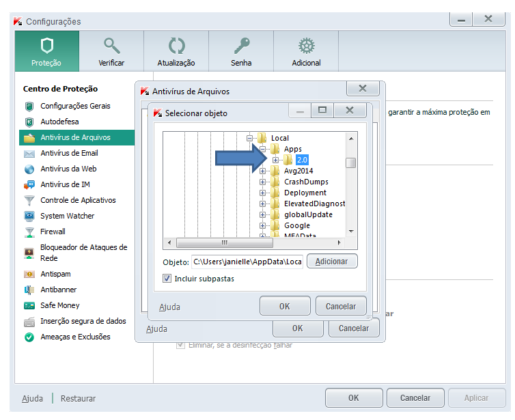Click the Antivírus da Web globe icon

(x=29, y=169)
